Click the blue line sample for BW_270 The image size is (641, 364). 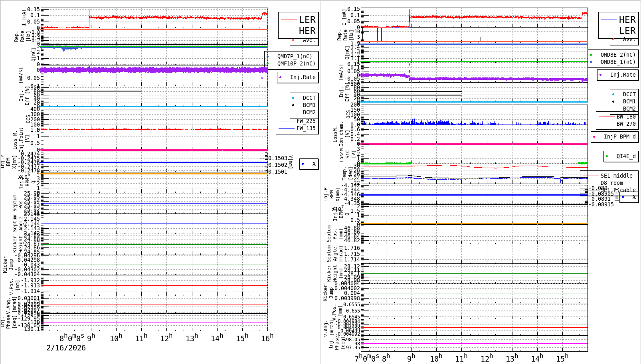pyautogui.click(x=607, y=124)
